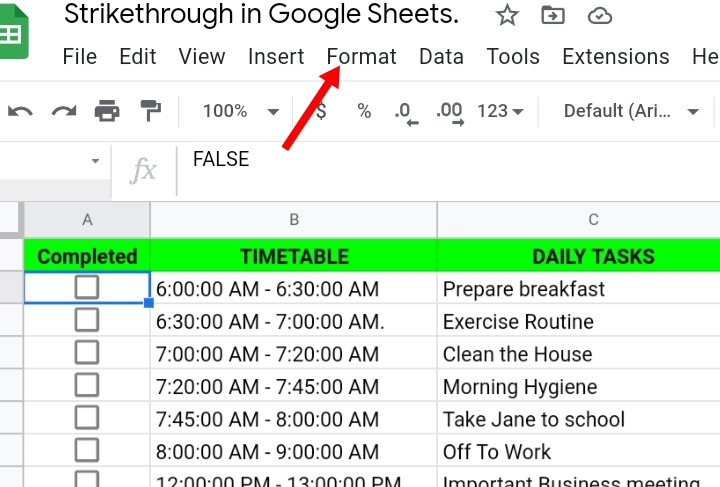Image resolution: width=720 pixels, height=487 pixels.
Task: Tick the checkbox for Morning Hygiene
Action: [x=87, y=385]
